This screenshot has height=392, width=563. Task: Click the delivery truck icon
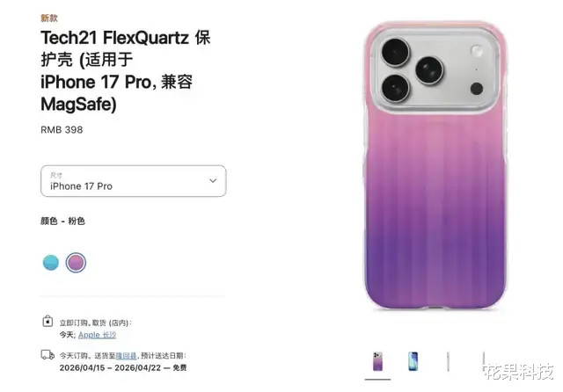[x=48, y=355]
